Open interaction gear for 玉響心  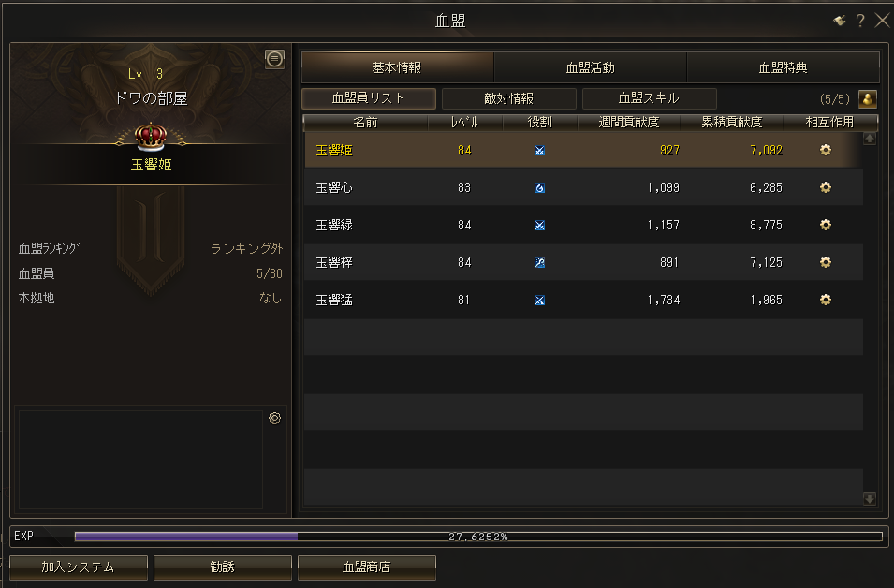click(825, 187)
